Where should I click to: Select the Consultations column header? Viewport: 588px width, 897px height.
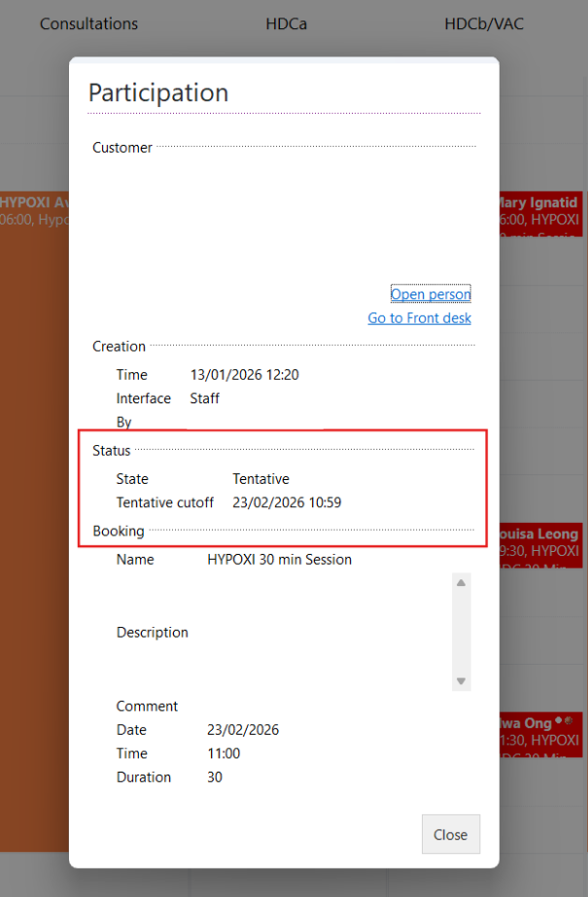click(88, 23)
